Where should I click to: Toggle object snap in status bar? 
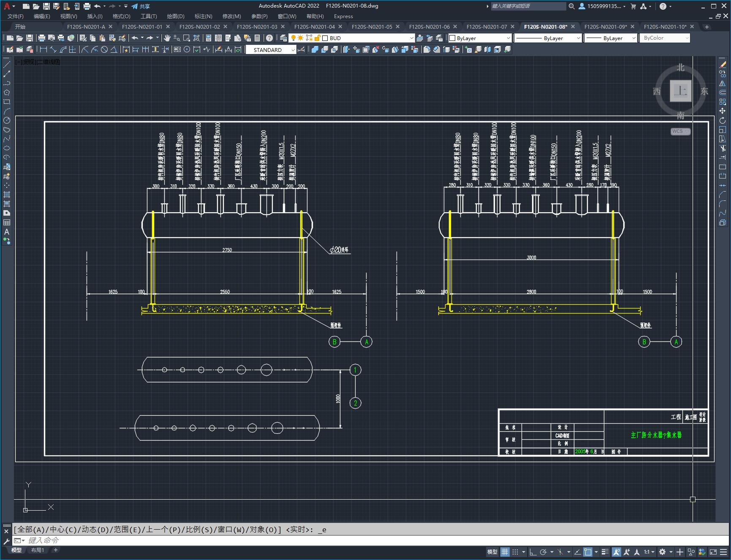[587, 552]
